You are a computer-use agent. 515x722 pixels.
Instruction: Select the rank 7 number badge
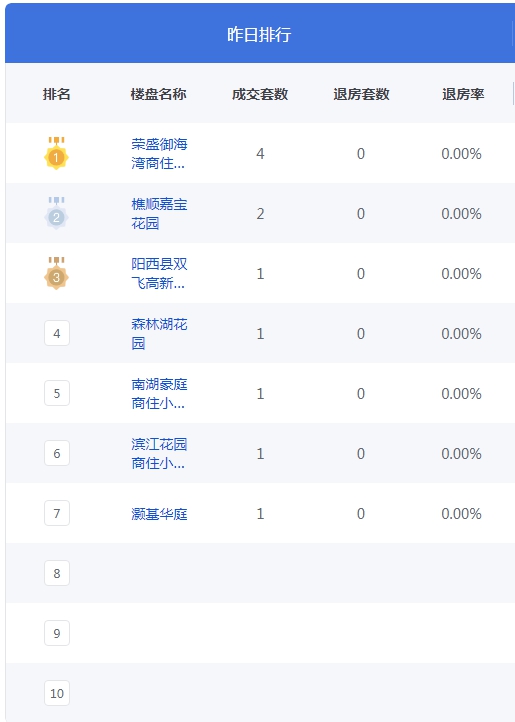click(x=57, y=513)
